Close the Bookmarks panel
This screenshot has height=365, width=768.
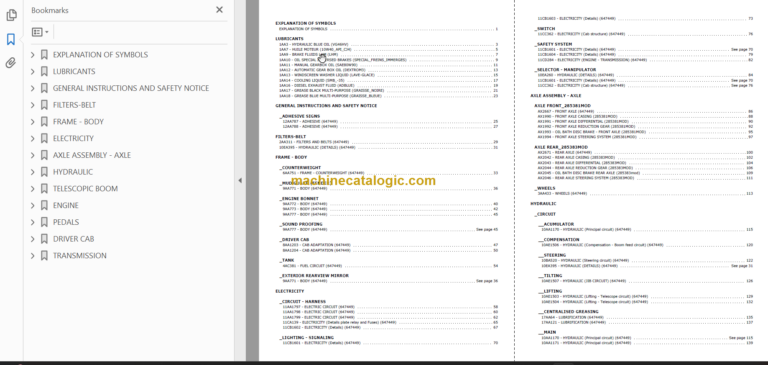(x=219, y=10)
